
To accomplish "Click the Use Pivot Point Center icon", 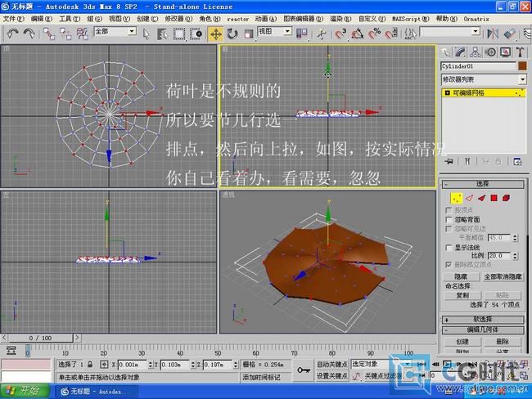I will (302, 34).
